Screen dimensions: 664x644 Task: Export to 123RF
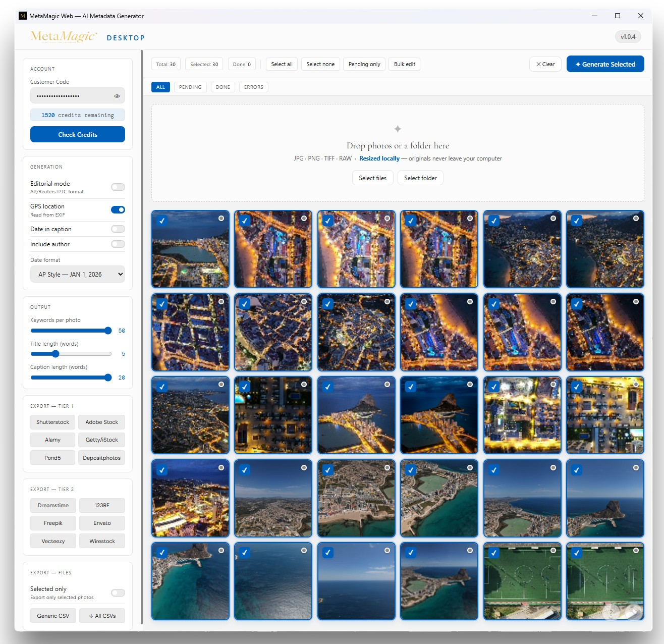[x=102, y=506]
